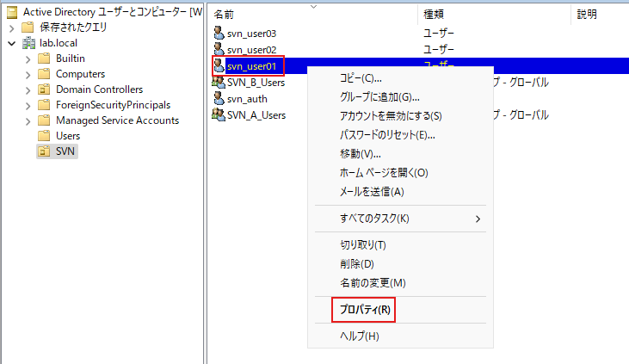Click the svn_user02 user icon

click(219, 50)
